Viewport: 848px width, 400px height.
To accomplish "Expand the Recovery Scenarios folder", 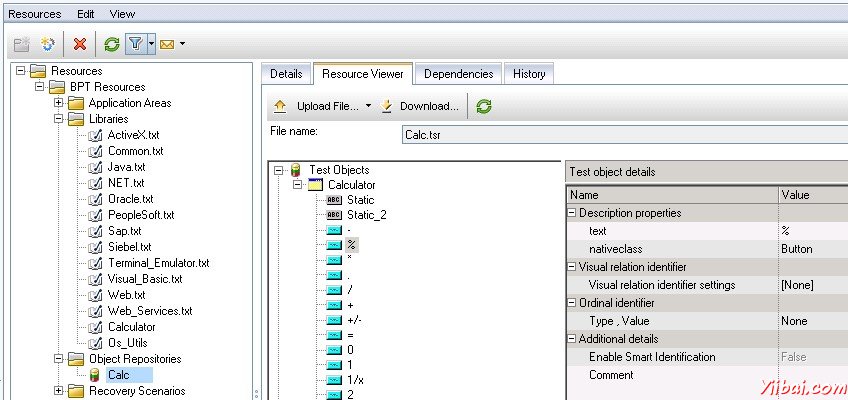I will pyautogui.click(x=58, y=391).
